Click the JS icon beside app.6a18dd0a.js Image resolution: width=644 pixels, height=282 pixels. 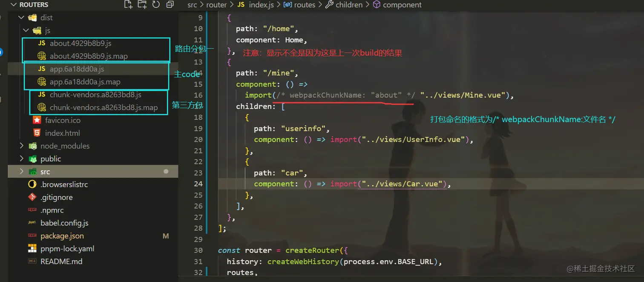pos(41,69)
